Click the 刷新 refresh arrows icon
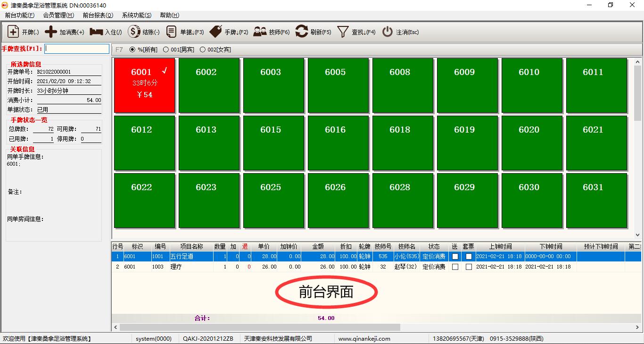The image size is (644, 344). [x=302, y=32]
